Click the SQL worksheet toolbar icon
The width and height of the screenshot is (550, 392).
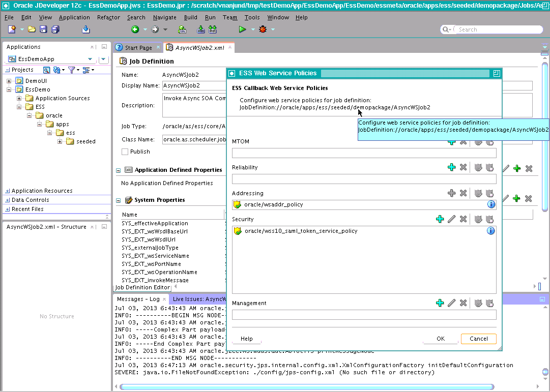click(182, 29)
